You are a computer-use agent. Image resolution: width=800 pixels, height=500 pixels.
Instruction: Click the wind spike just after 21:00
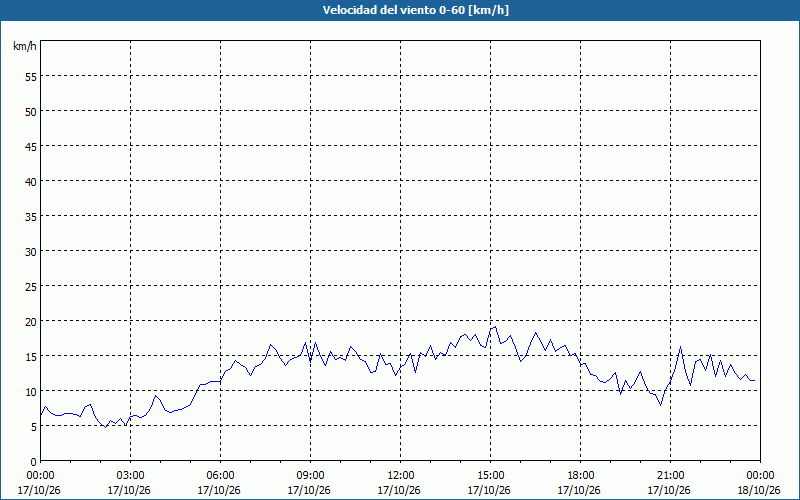[x=680, y=347]
